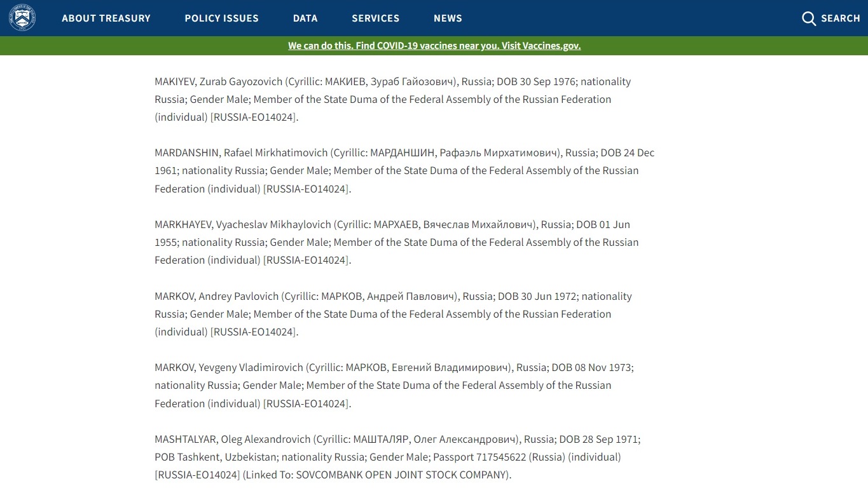Click the text DOB 01 Jun
Viewport: 868px width, 500px height.
(x=603, y=225)
